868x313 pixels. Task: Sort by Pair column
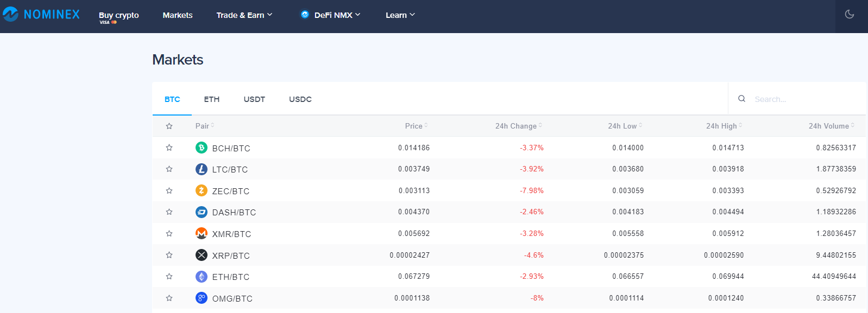click(x=205, y=126)
